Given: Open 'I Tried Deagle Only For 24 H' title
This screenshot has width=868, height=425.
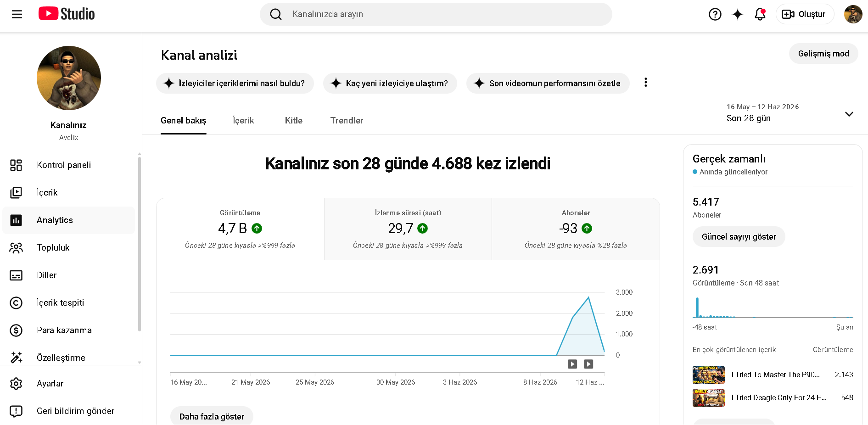Looking at the screenshot, I should 779,398.
